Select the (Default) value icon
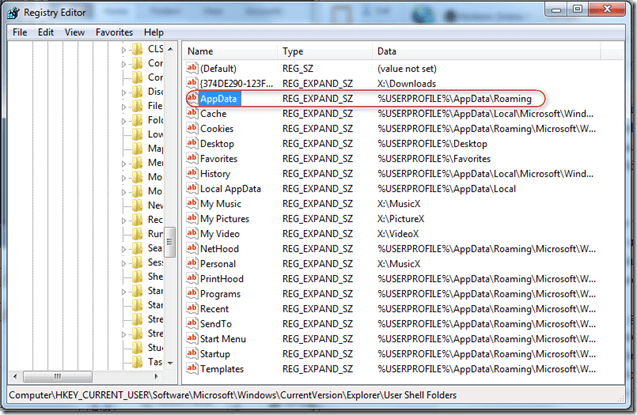637x415 pixels. (x=193, y=68)
